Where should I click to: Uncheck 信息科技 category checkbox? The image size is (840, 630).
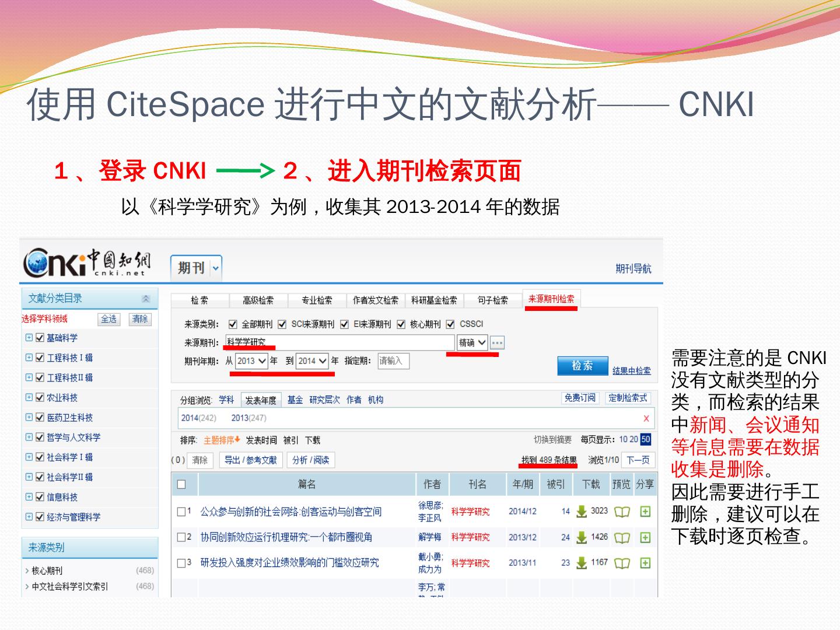[40, 497]
